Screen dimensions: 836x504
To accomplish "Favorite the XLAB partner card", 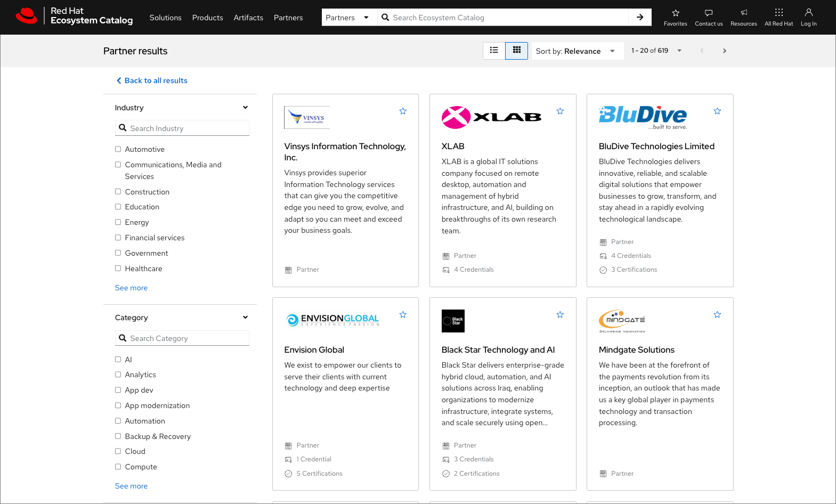I will 560,111.
